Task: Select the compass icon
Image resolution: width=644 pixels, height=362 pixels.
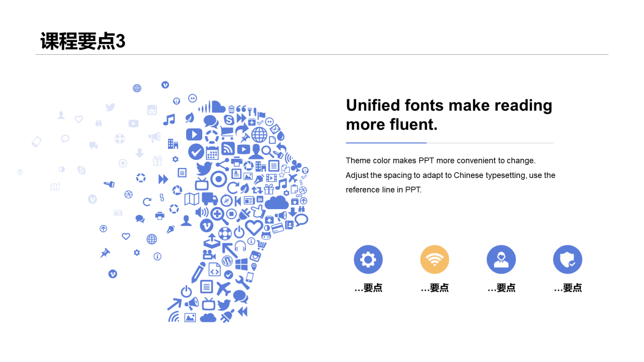Action: tap(227, 201)
